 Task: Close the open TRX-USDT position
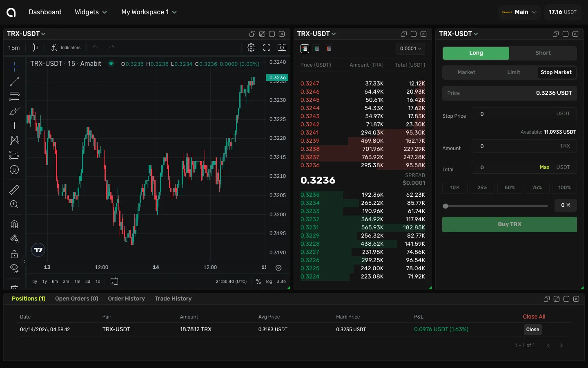(x=532, y=330)
